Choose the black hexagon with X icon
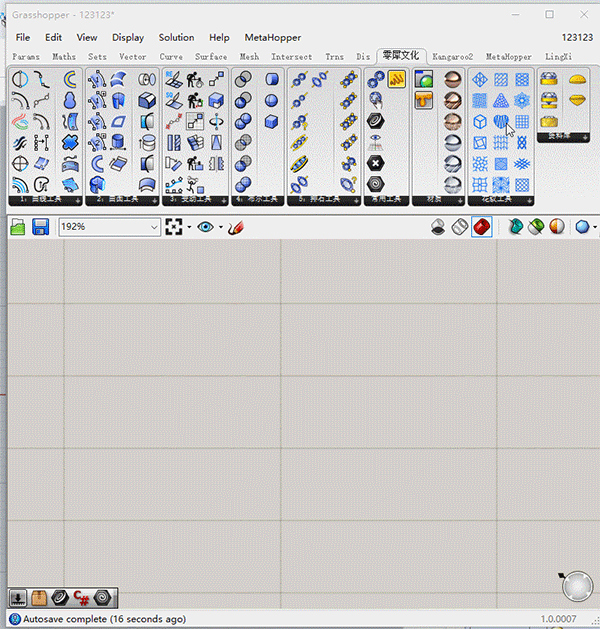Image resolution: width=600 pixels, height=629 pixels. pyautogui.click(x=376, y=164)
